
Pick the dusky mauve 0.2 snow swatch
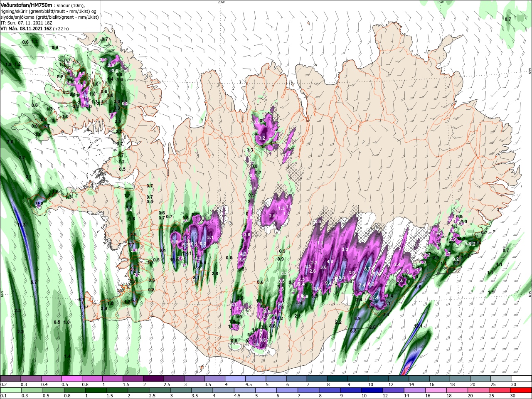(x=11, y=379)
